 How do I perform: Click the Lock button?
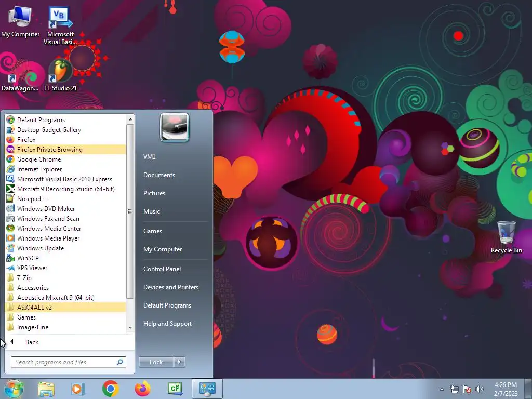156,362
